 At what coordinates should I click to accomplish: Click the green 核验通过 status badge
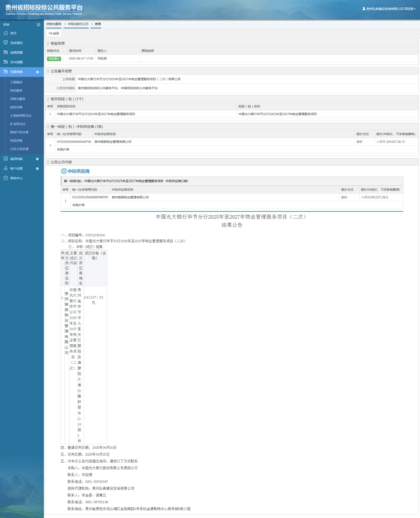(54, 58)
